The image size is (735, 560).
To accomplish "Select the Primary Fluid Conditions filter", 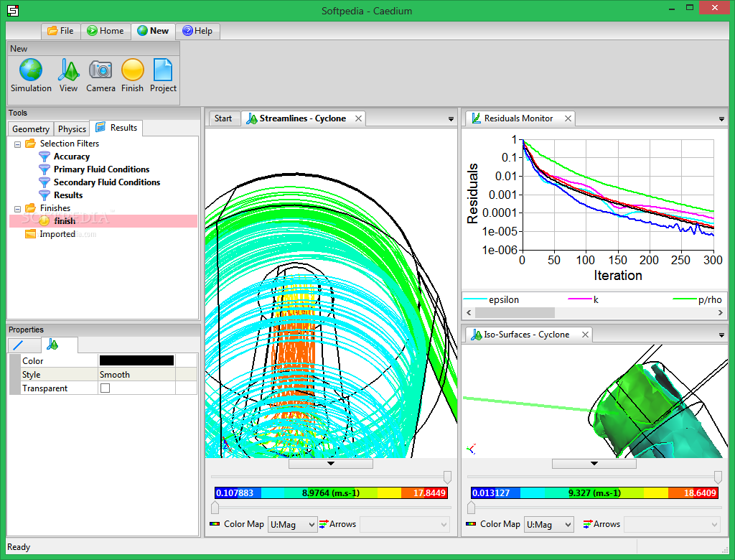I will [x=101, y=169].
